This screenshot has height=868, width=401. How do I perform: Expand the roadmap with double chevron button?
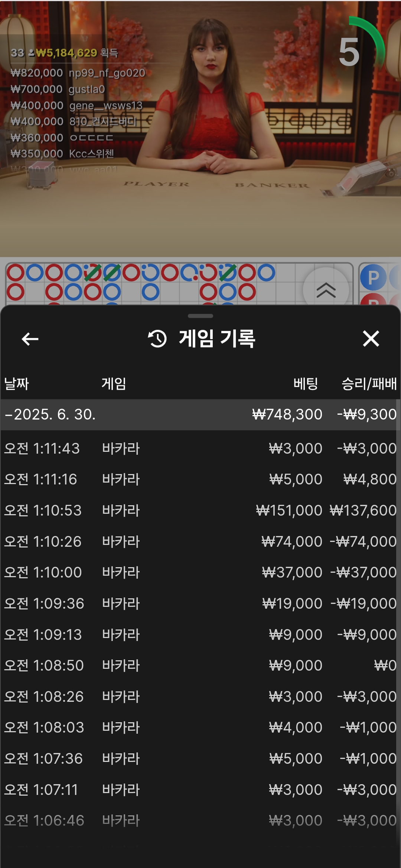tap(326, 290)
